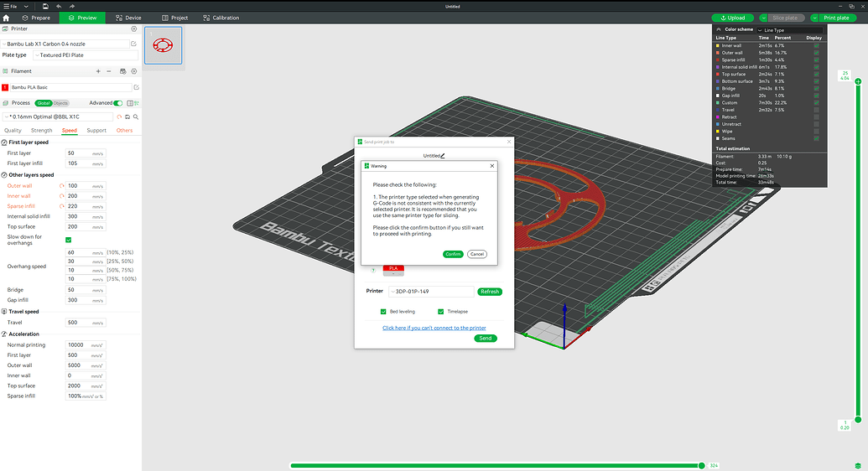
Task: Switch to the Project tab
Action: click(175, 18)
